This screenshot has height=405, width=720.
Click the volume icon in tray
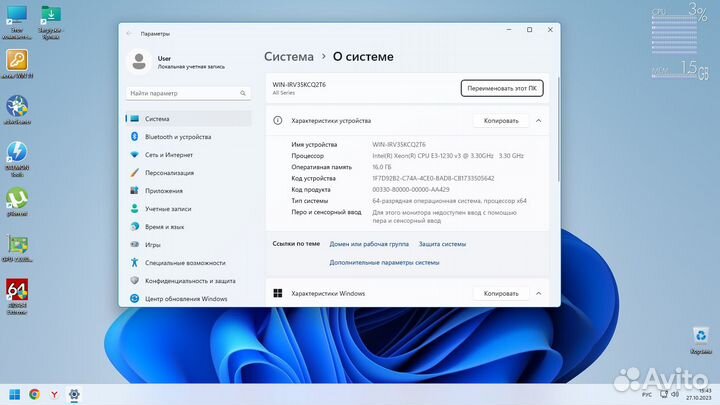[675, 394]
